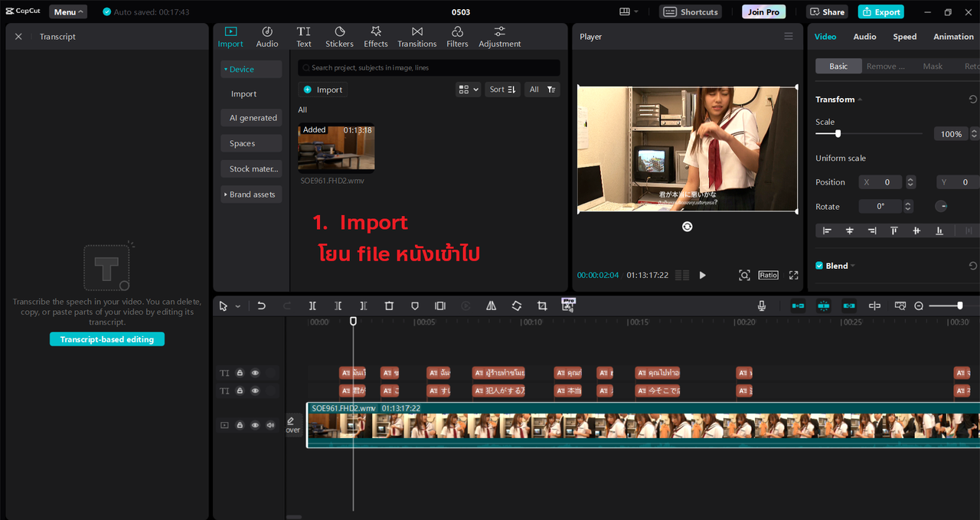The image size is (980, 520).
Task: Open the Stickers tab
Action: coord(339,37)
